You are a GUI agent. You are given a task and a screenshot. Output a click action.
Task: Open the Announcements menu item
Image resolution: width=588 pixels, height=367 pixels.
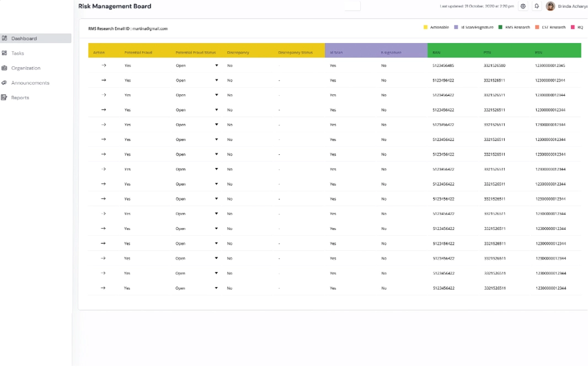point(30,83)
